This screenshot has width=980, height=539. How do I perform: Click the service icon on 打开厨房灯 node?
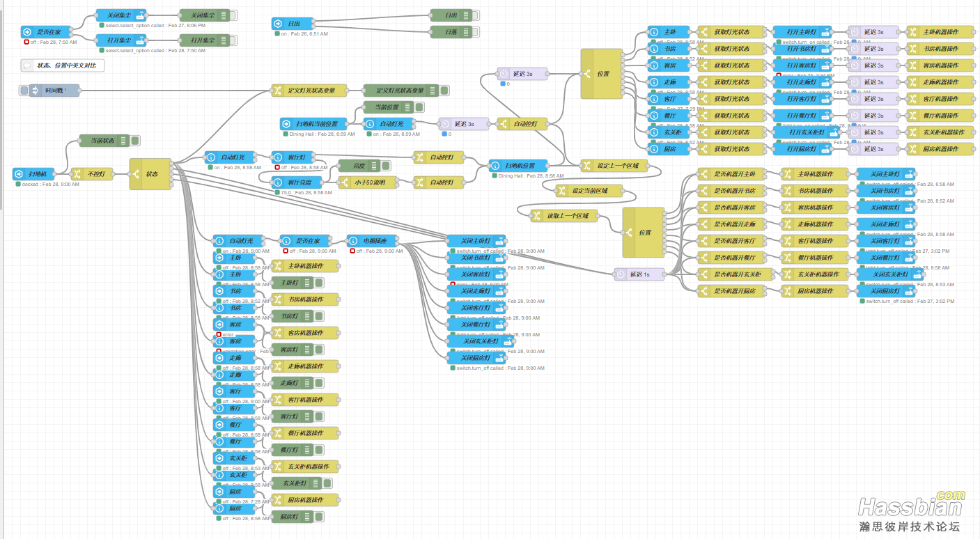click(825, 149)
